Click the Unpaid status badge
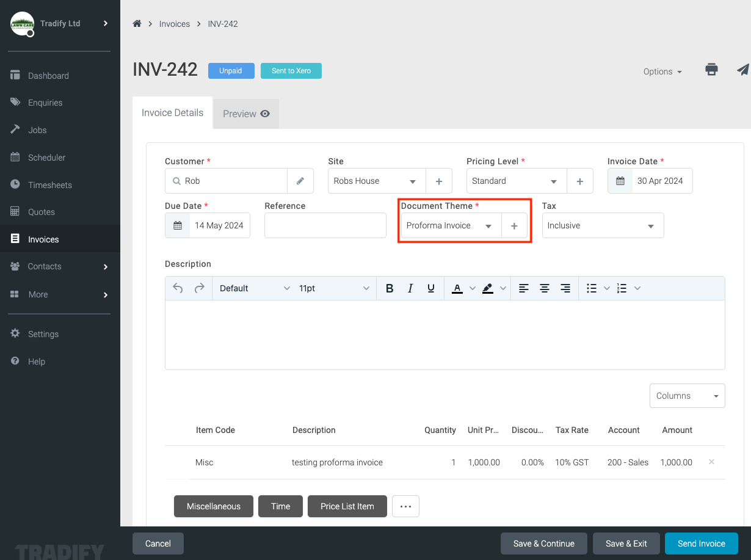751x560 pixels. [x=231, y=71]
